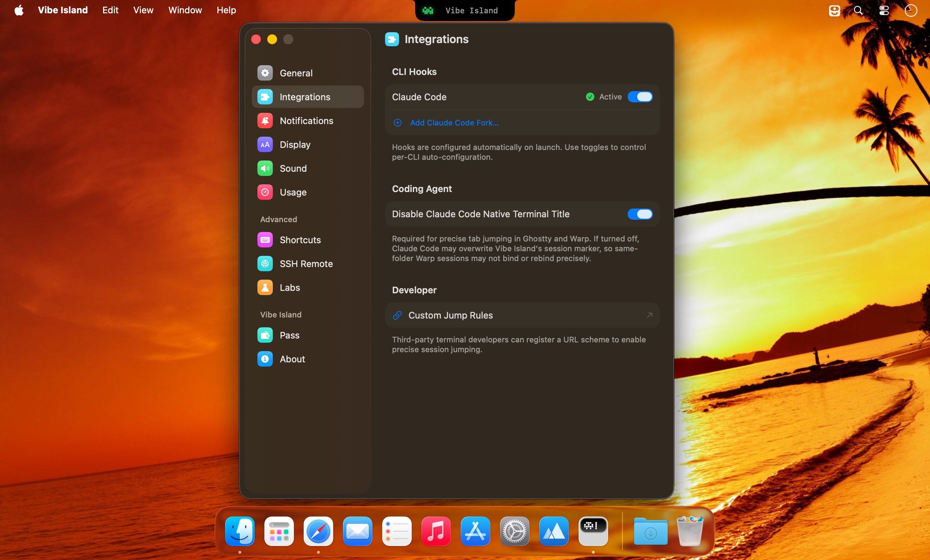Open Custom Jump Rules row
Screen dimensions: 930x560
[x=523, y=315]
